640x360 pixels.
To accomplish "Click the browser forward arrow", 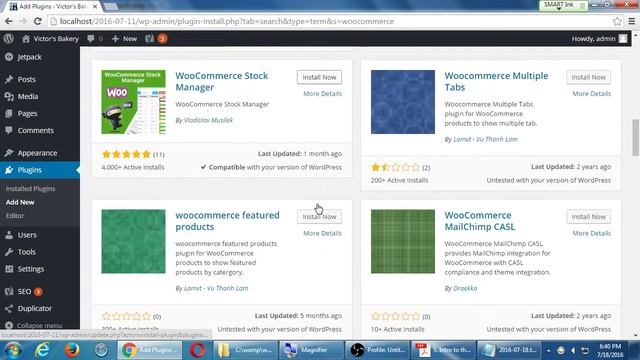I will point(23,21).
